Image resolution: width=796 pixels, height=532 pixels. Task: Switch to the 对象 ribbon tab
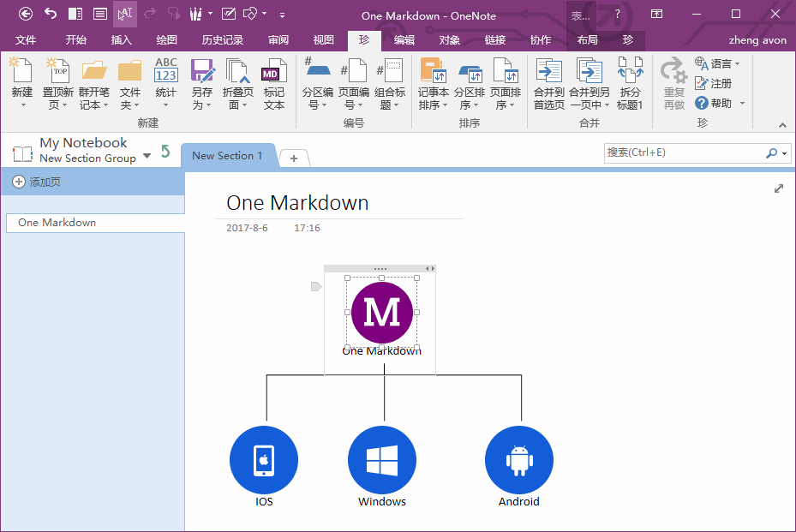click(449, 40)
